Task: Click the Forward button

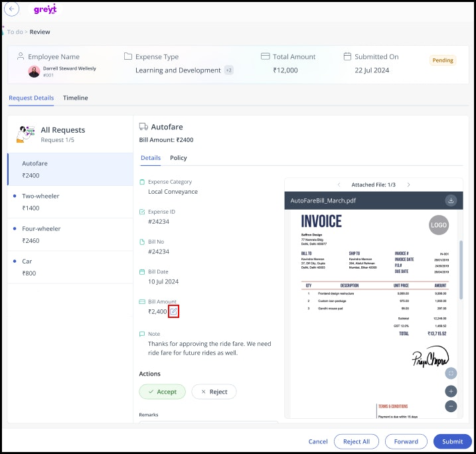Action: coord(406,441)
